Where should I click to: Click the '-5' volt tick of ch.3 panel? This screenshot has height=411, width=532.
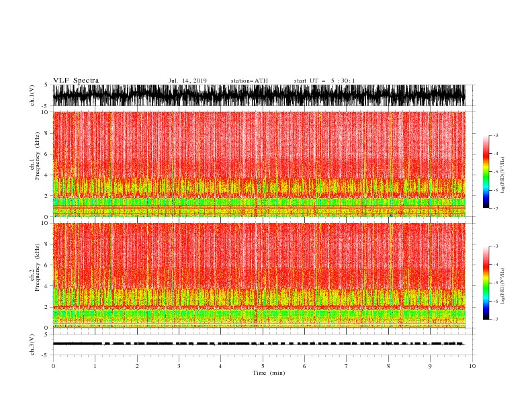pos(45,355)
